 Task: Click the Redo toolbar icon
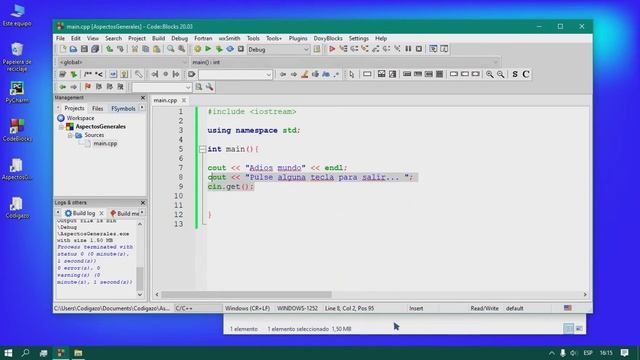120,49
